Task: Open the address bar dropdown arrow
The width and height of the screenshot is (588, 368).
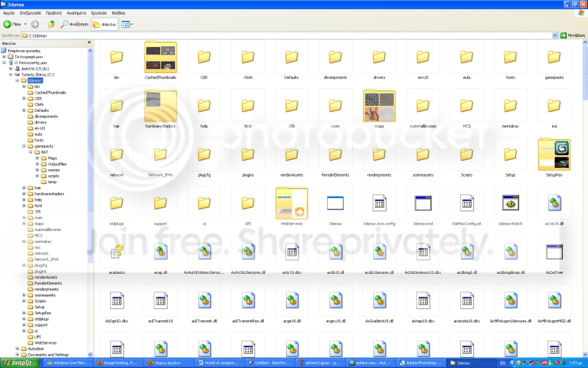Action: coord(555,35)
